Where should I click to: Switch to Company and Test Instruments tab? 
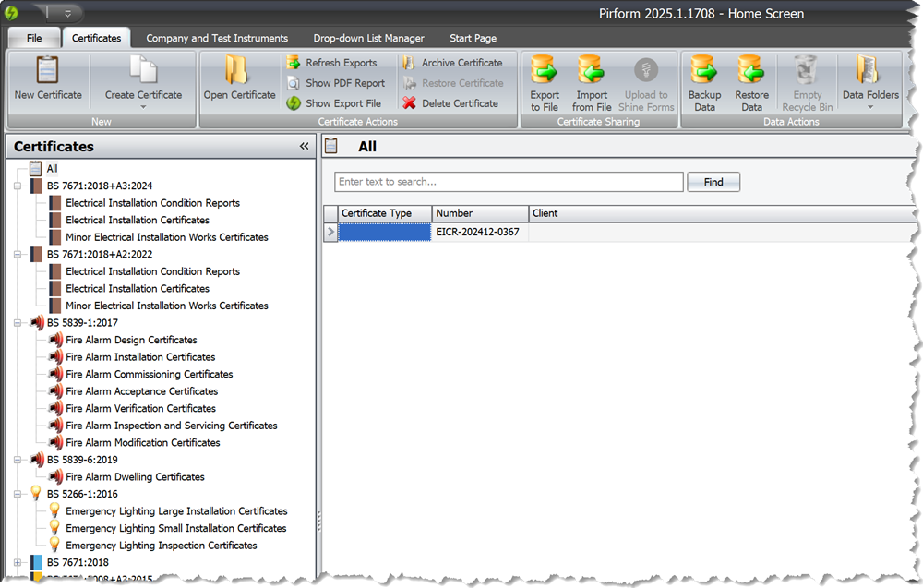click(217, 38)
